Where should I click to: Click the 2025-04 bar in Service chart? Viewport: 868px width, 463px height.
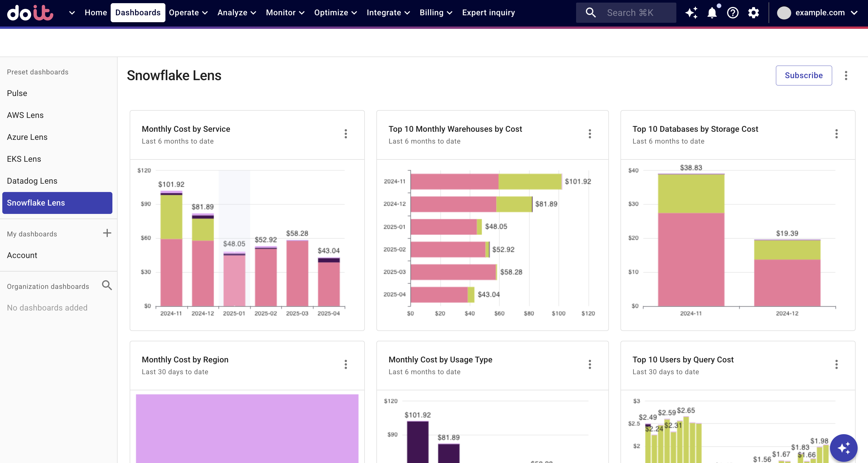tap(329, 282)
